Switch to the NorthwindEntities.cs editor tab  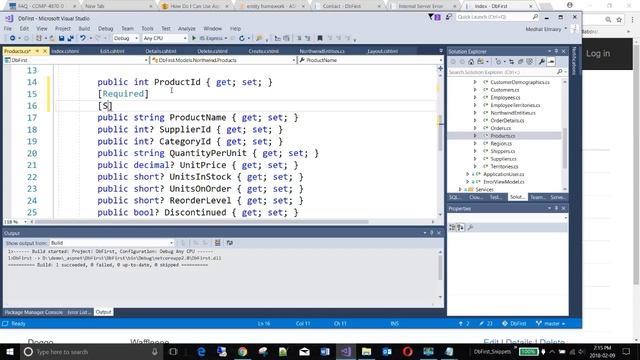322,51
